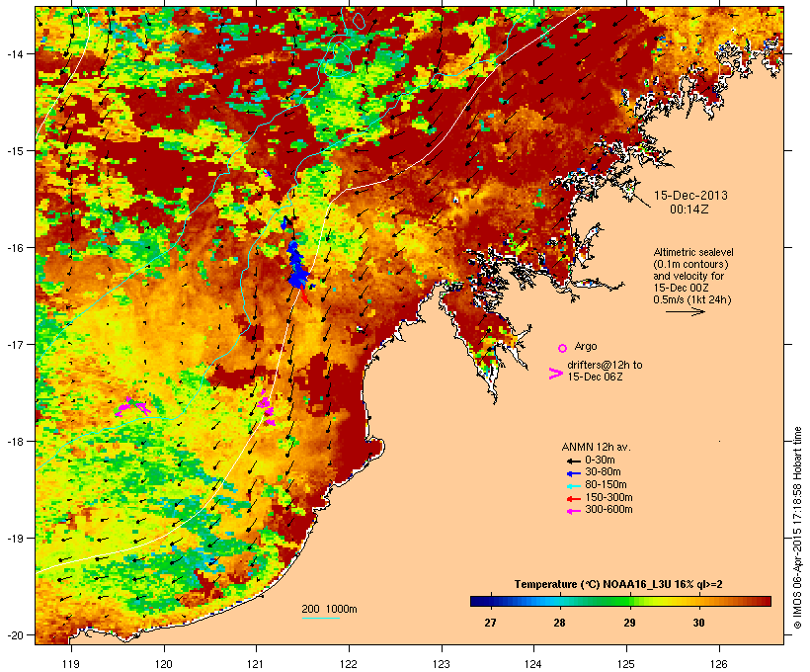Click the 30-80m depth label
This screenshot has width=810, height=672.
[x=603, y=472]
